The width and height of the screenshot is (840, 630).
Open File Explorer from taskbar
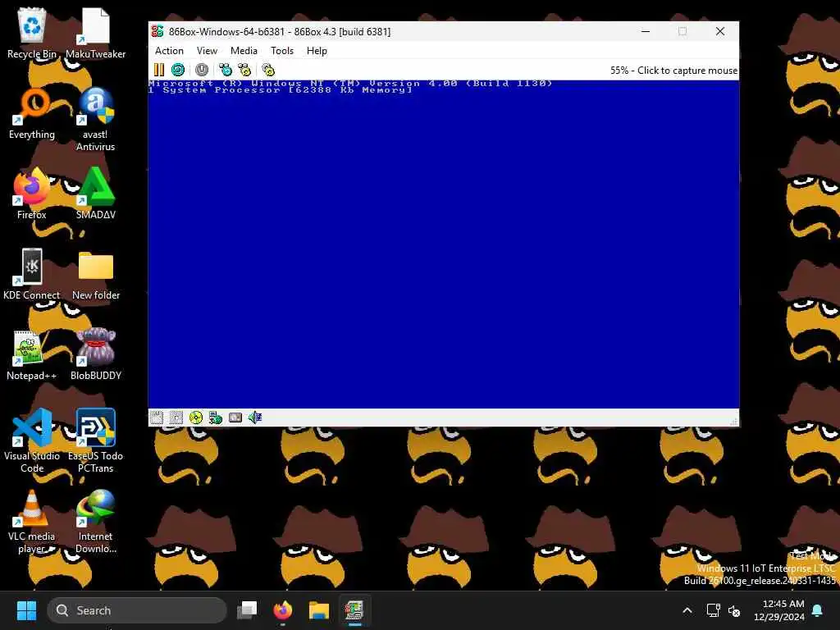tap(319, 610)
